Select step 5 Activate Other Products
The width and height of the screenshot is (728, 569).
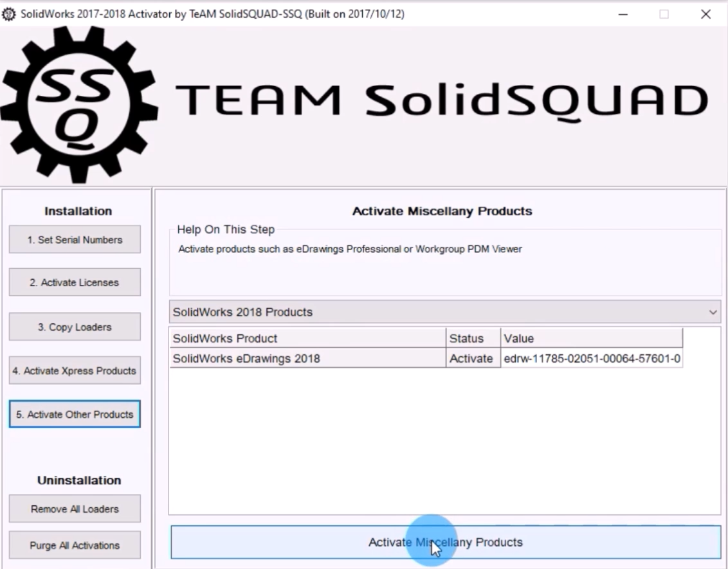(75, 415)
